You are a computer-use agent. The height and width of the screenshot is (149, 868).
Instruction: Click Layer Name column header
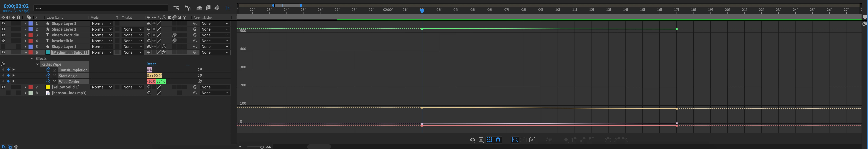pos(55,18)
